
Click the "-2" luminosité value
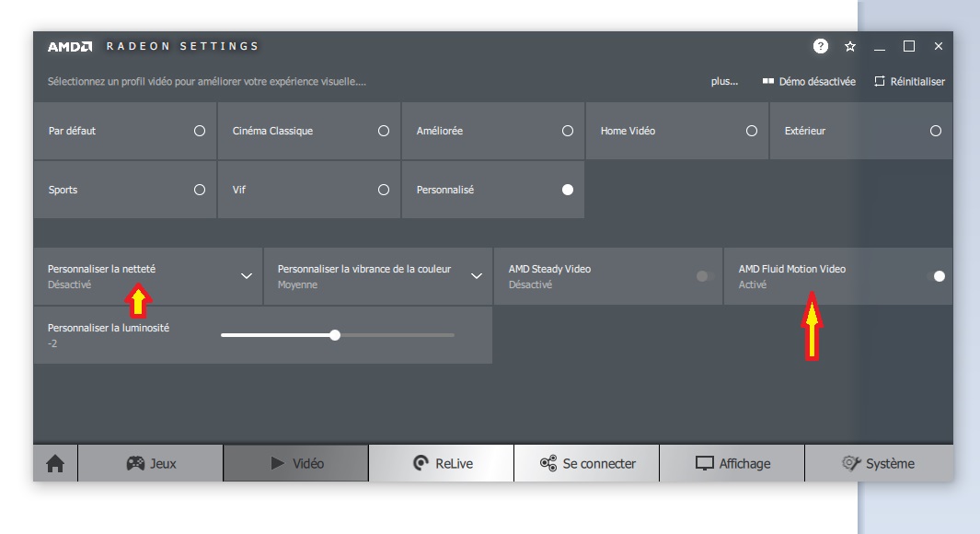point(52,343)
